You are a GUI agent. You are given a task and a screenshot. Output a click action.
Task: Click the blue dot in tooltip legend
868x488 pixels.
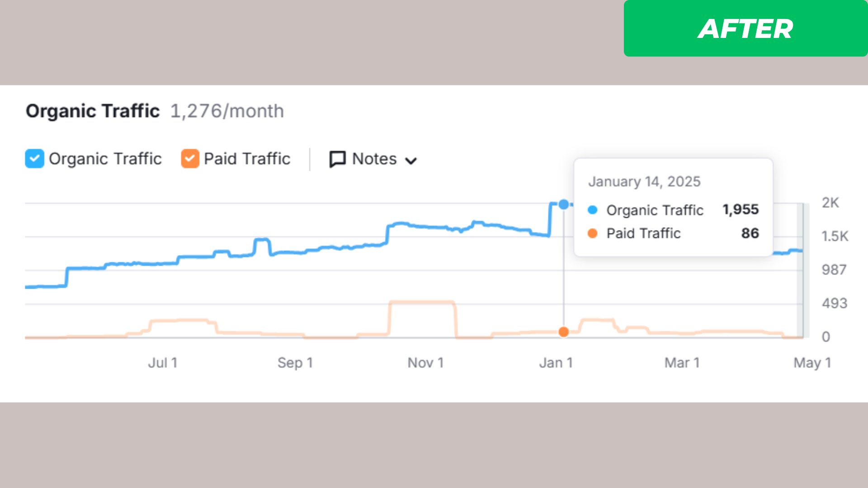pos(592,210)
